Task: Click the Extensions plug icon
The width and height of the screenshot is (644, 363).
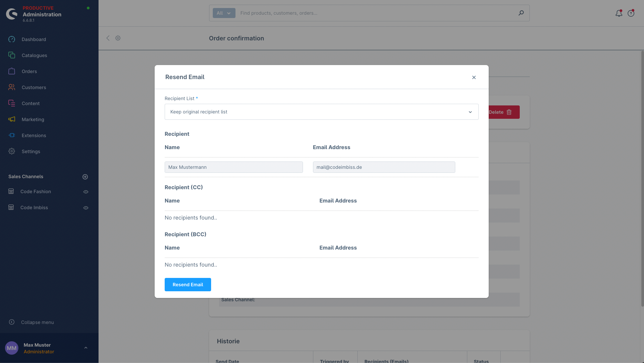Action: pyautogui.click(x=12, y=135)
